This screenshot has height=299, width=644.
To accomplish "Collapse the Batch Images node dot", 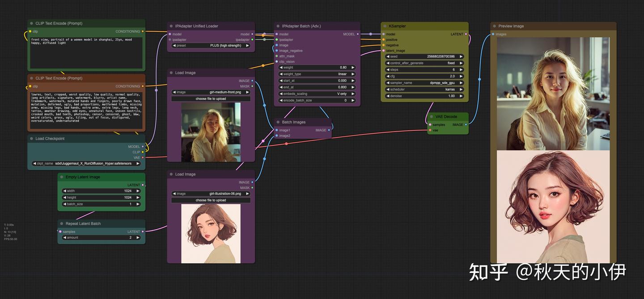I will pos(278,122).
